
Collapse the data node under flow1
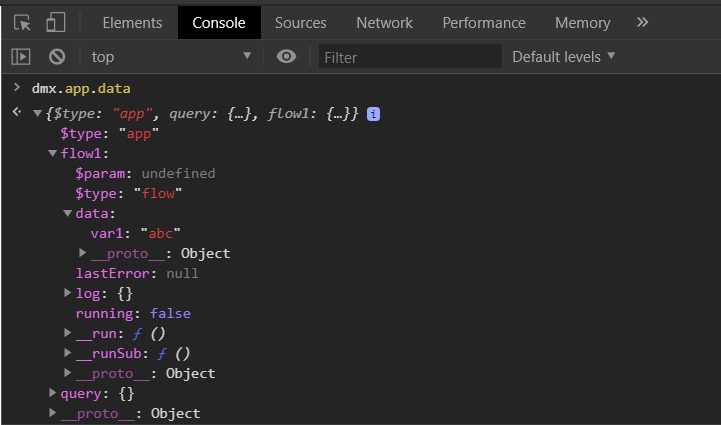click(68, 213)
